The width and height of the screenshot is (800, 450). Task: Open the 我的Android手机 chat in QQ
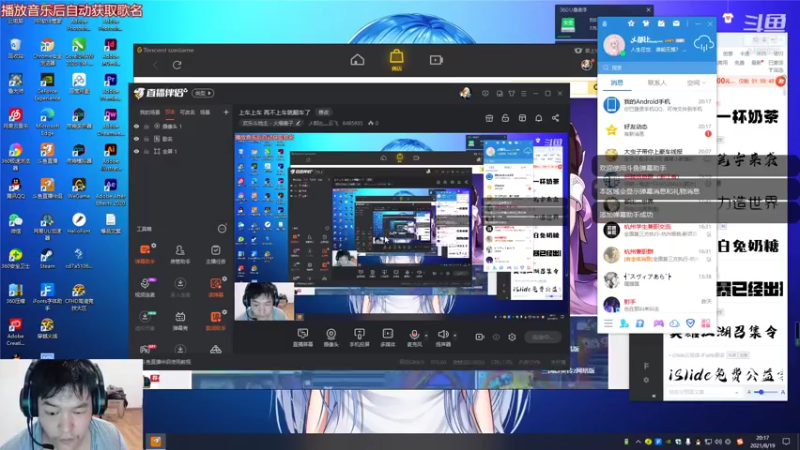(656, 105)
